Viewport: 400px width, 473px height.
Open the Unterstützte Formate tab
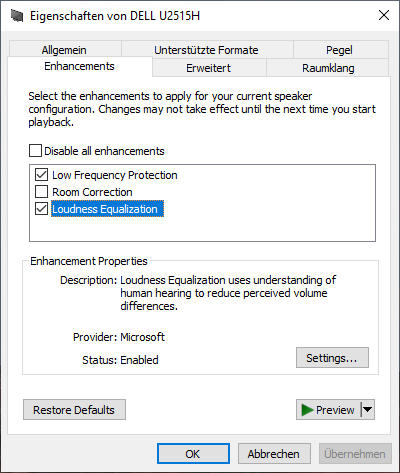(206, 50)
